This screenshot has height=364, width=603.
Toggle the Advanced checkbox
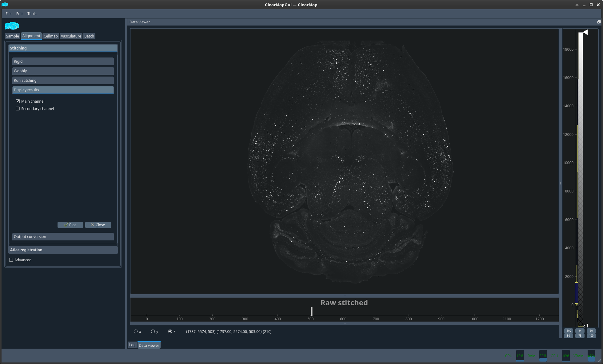(x=11, y=260)
